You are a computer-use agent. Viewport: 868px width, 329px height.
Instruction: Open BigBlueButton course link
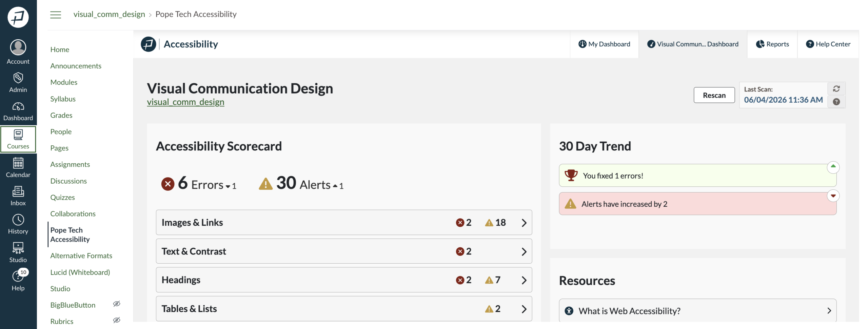73,305
